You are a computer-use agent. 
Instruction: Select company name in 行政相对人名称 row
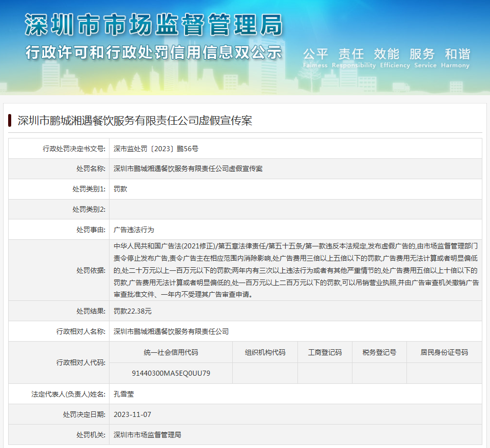pos(171,331)
